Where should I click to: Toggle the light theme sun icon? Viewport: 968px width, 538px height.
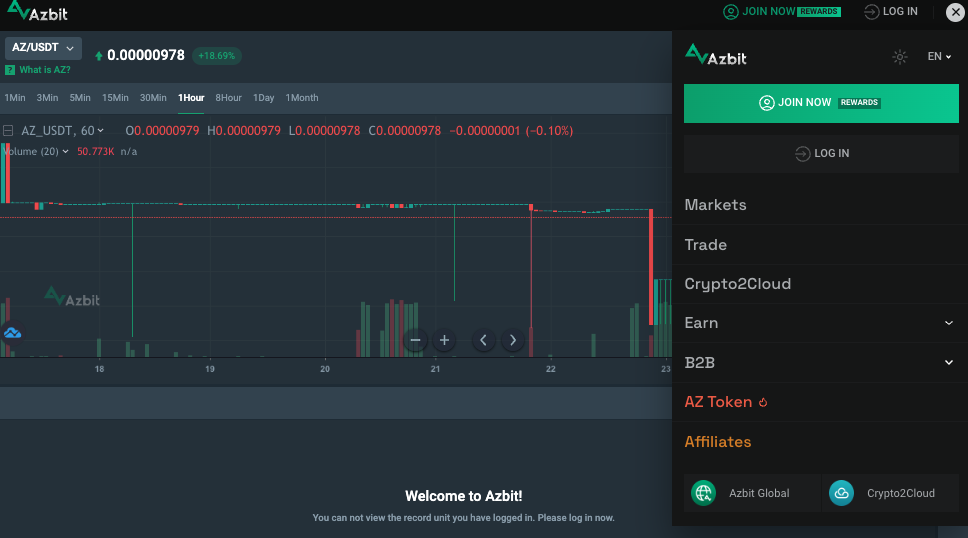tap(899, 57)
